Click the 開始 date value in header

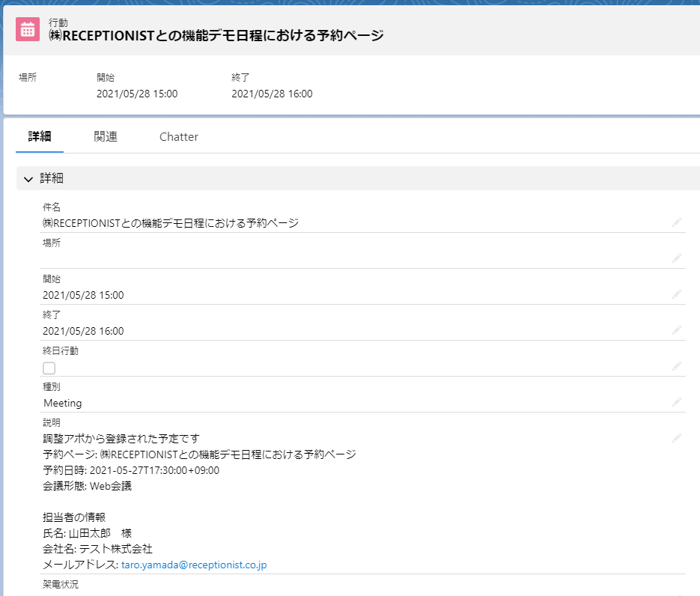pyautogui.click(x=137, y=94)
